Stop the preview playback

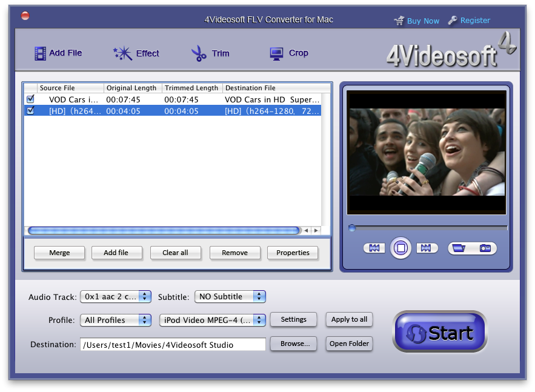(x=401, y=248)
